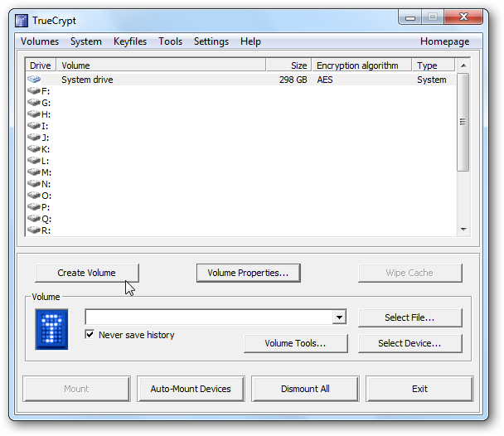The width and height of the screenshot is (504, 436).
Task: Select the O: drive icon
Action: coord(34,196)
